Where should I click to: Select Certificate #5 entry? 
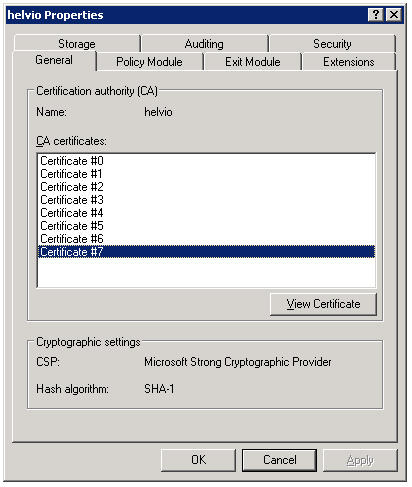pos(206,226)
